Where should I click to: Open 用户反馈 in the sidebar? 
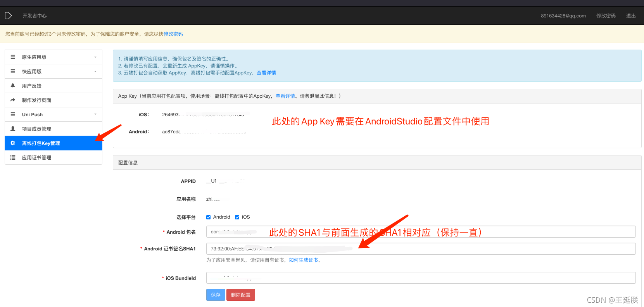coord(54,86)
